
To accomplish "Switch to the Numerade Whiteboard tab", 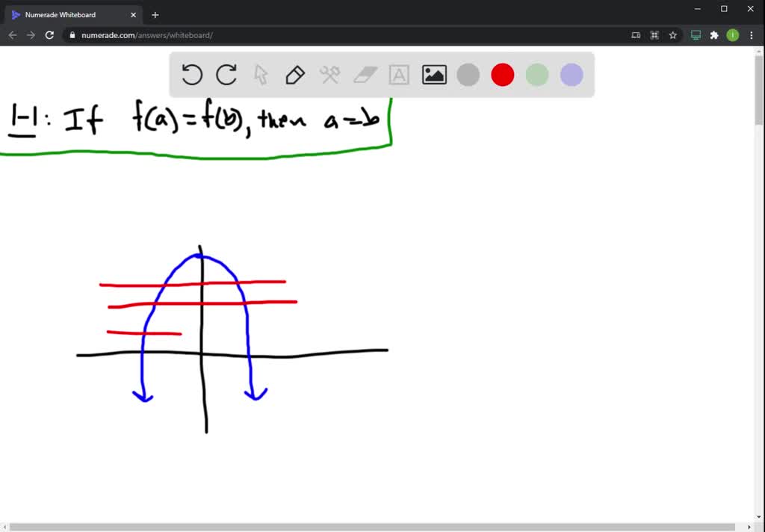I will click(x=67, y=14).
